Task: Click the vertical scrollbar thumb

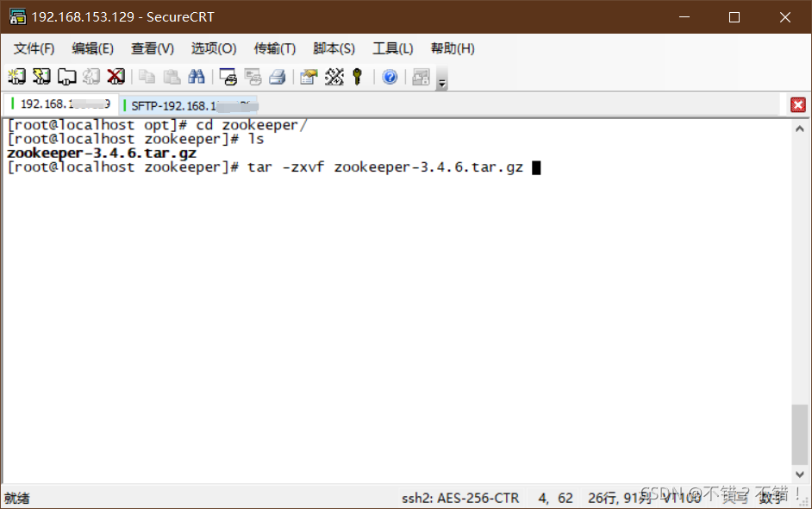Action: pyautogui.click(x=800, y=435)
